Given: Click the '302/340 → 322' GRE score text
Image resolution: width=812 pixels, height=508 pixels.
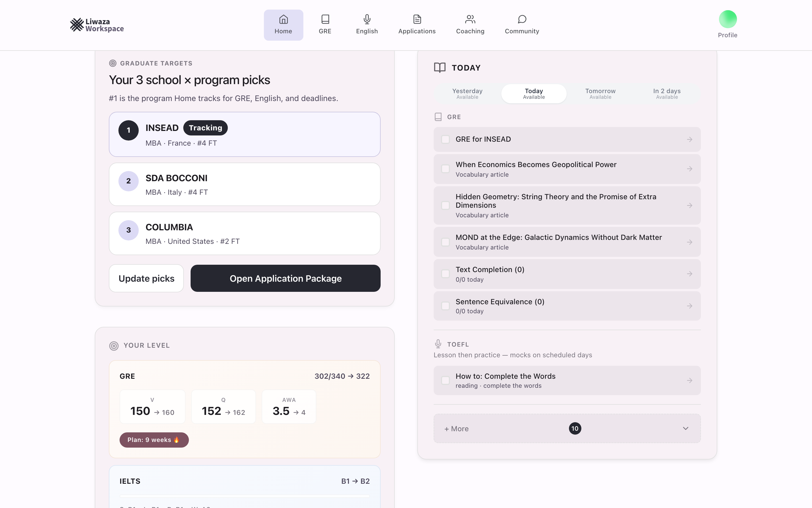Looking at the screenshot, I should (342, 376).
